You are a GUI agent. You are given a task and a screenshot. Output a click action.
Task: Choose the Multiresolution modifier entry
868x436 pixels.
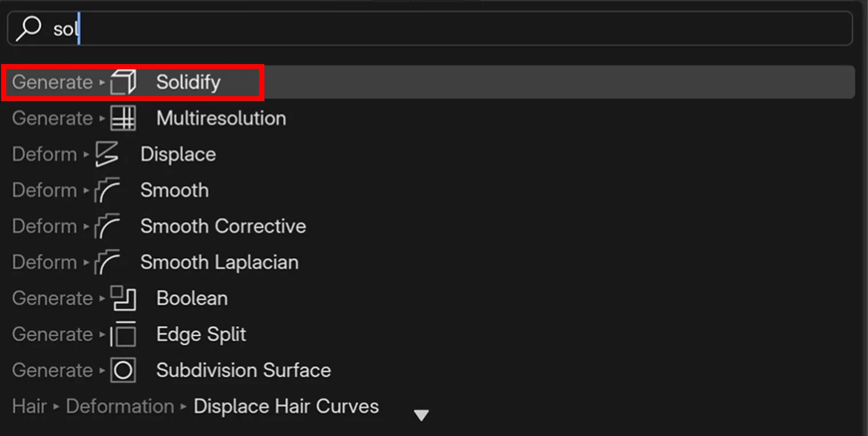221,119
